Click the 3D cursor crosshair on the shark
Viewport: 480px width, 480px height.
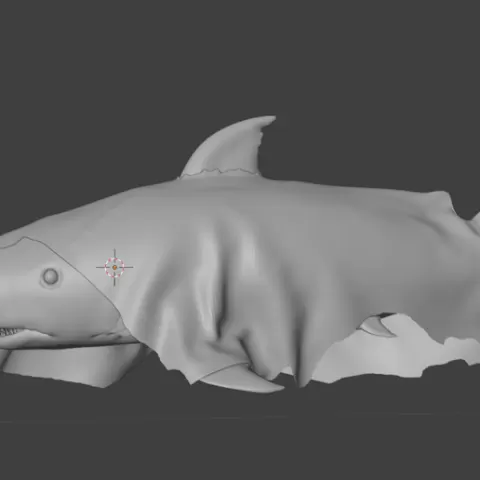[x=115, y=267]
